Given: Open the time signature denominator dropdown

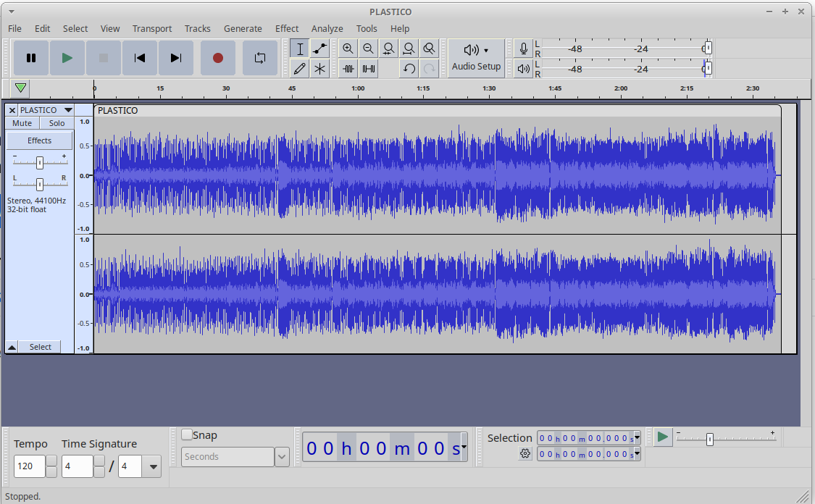Looking at the screenshot, I should tap(153, 466).
